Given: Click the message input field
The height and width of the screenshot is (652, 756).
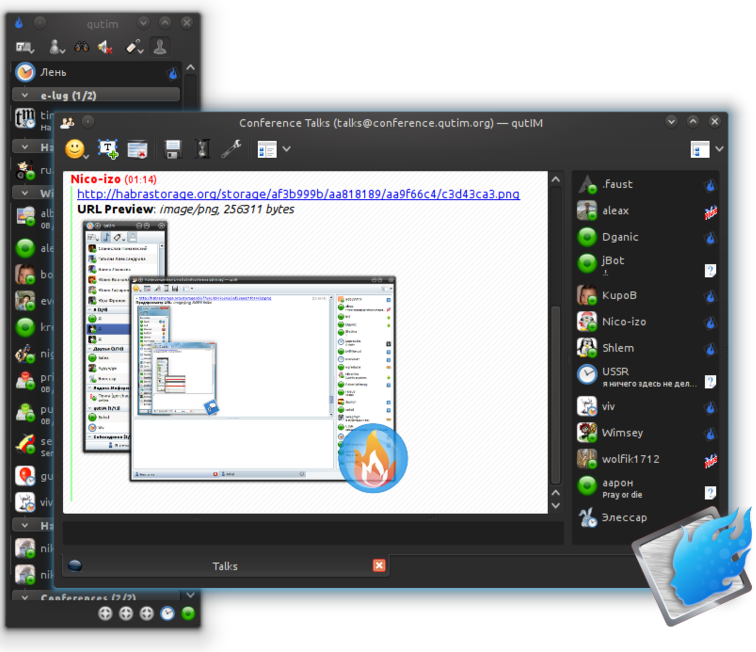Looking at the screenshot, I should tap(313, 533).
